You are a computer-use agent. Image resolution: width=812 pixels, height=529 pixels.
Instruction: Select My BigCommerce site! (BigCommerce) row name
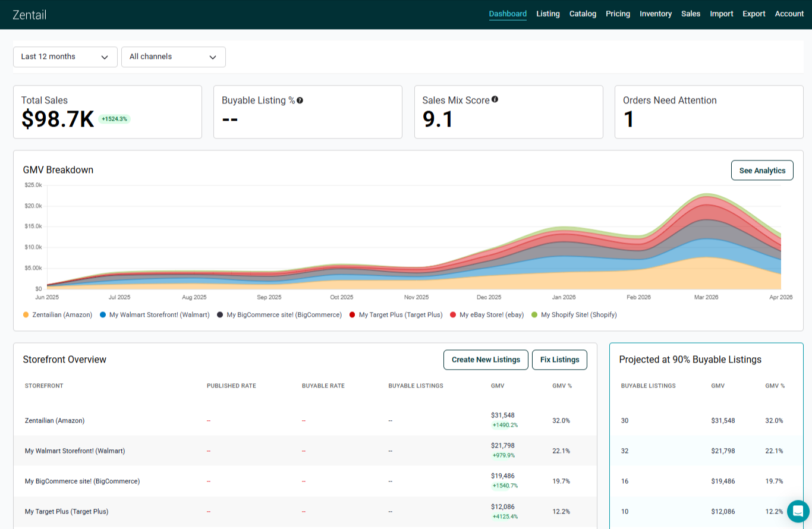coord(83,481)
